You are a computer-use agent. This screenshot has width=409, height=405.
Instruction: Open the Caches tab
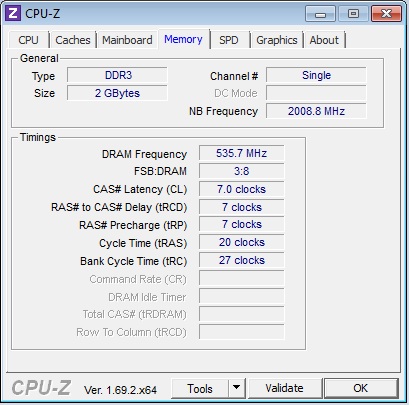(73, 40)
